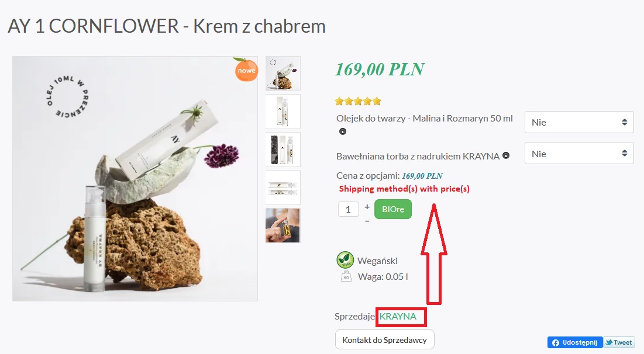
Task: Click the green Vegan leaf icon
Action: (x=346, y=260)
